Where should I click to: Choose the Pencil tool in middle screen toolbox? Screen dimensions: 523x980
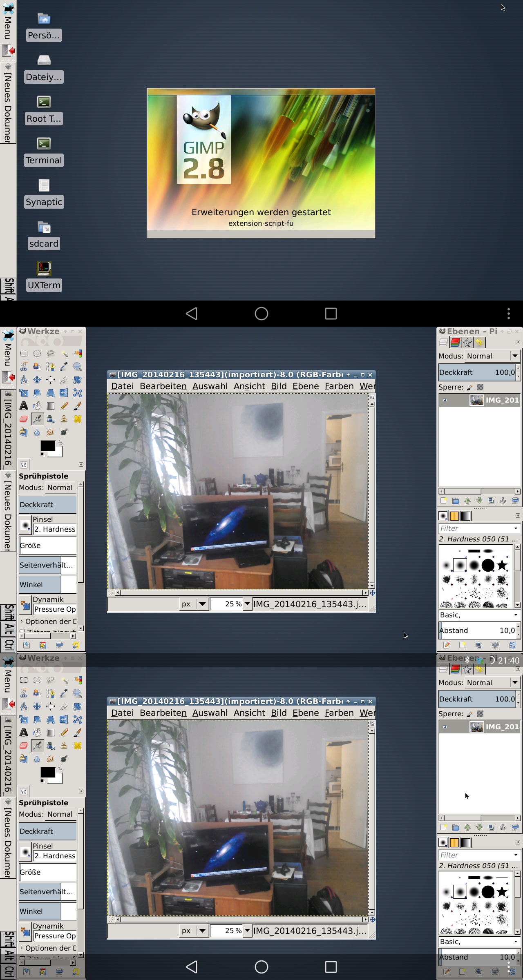tap(64, 406)
